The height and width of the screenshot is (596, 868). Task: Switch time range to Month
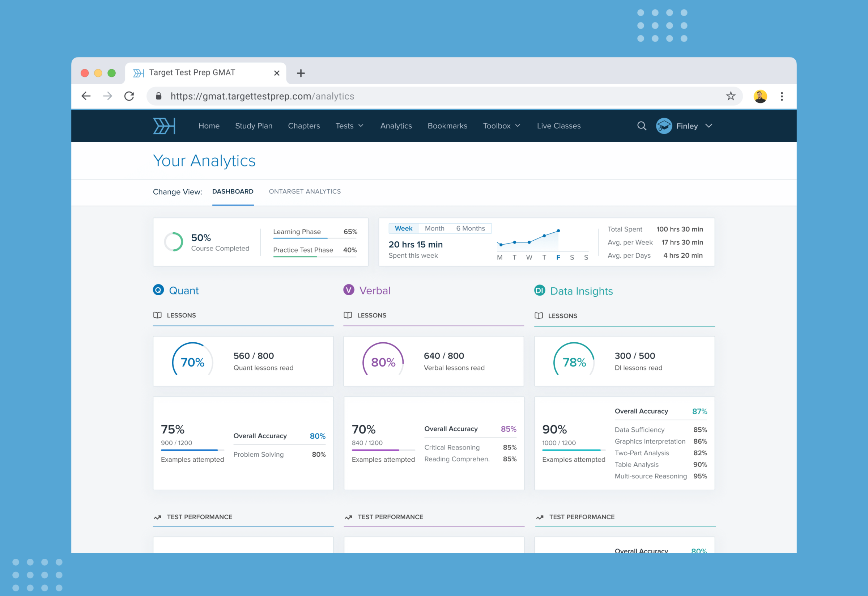(x=434, y=228)
